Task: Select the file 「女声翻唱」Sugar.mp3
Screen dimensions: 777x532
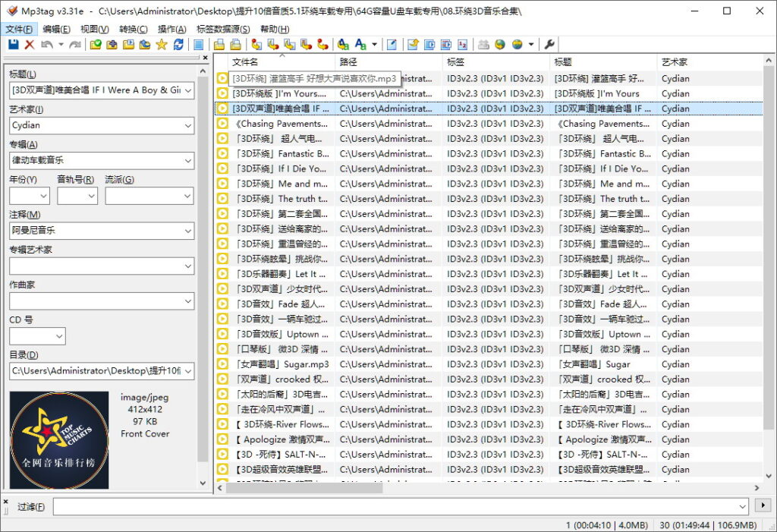Action: pyautogui.click(x=281, y=364)
